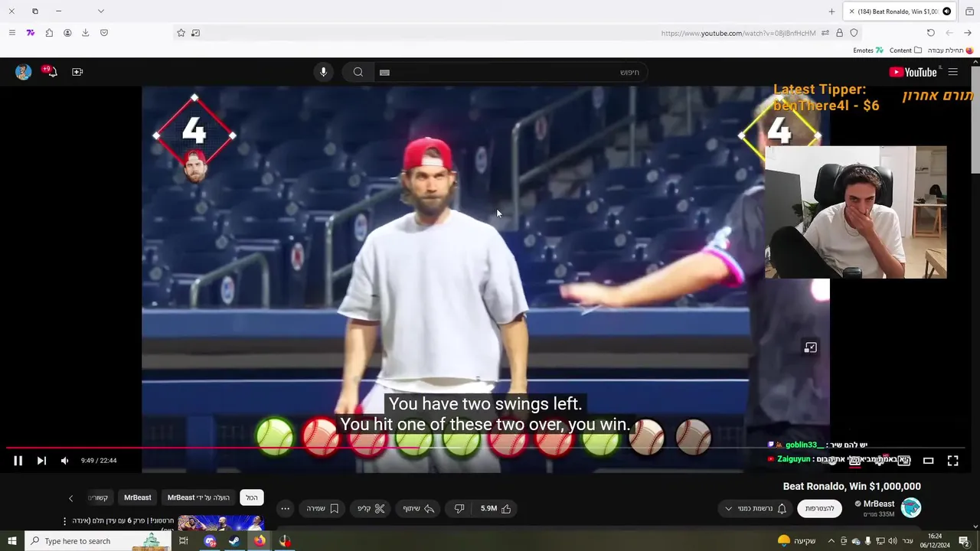Create a clip with the scissors button

tap(371, 508)
